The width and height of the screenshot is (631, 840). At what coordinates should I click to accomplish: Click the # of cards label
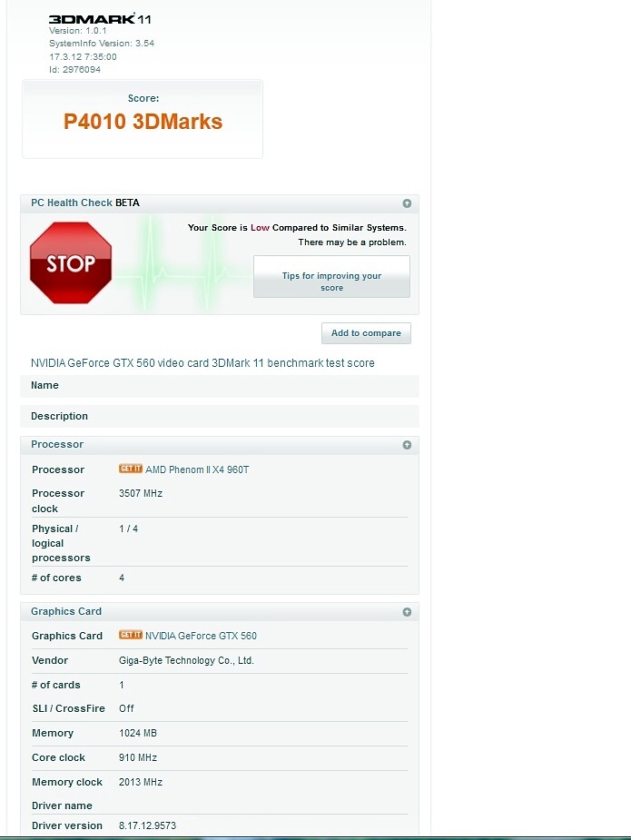click(55, 686)
